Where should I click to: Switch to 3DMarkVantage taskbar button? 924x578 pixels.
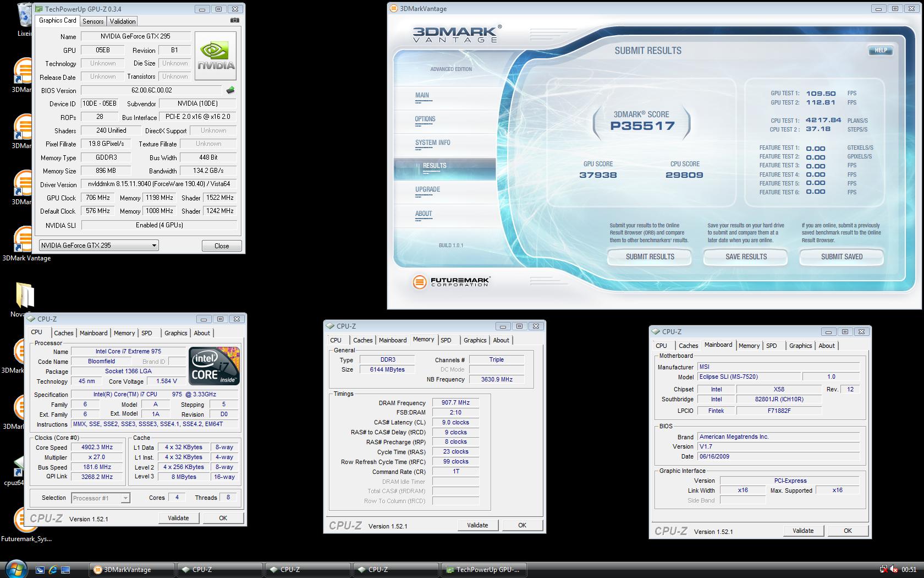click(x=131, y=570)
